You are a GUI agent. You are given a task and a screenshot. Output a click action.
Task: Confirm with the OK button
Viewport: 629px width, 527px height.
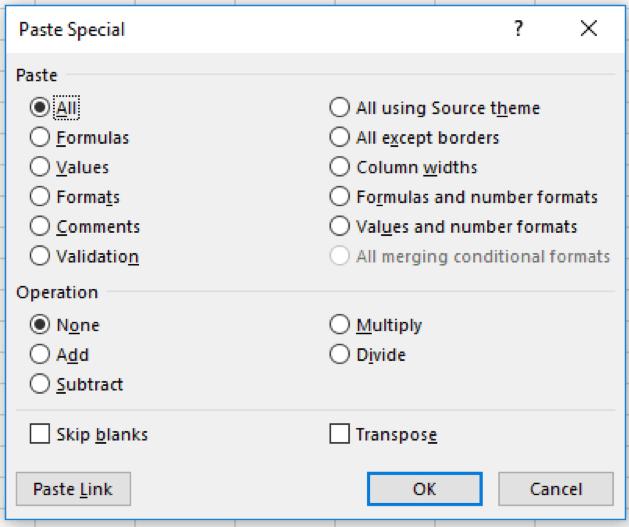(424, 489)
